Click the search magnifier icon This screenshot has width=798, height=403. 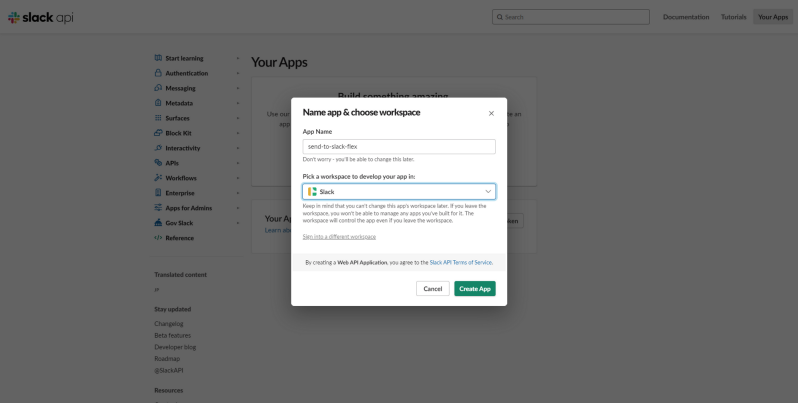(x=500, y=17)
